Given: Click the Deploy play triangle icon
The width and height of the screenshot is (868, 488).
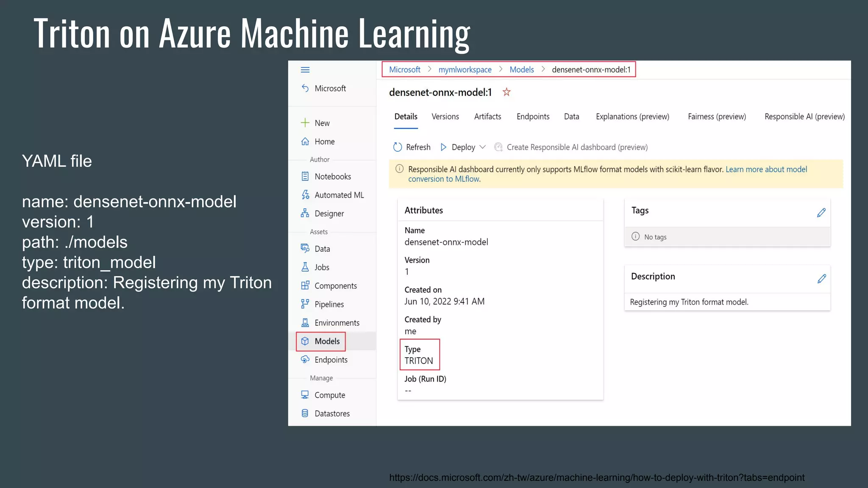Looking at the screenshot, I should click(x=443, y=147).
